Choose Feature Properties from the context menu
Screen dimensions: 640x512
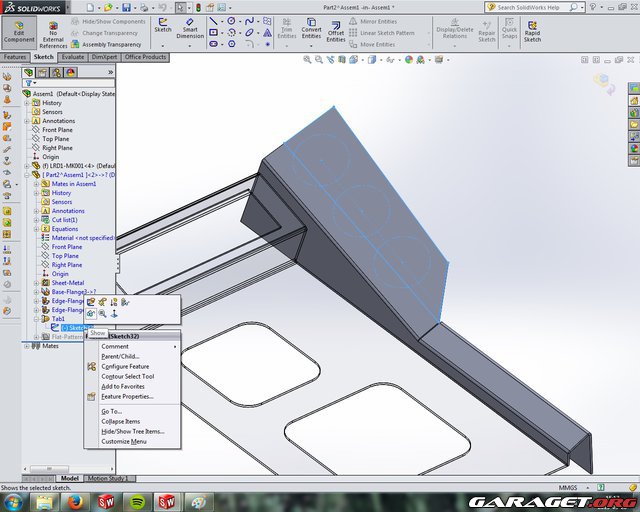[x=126, y=396]
